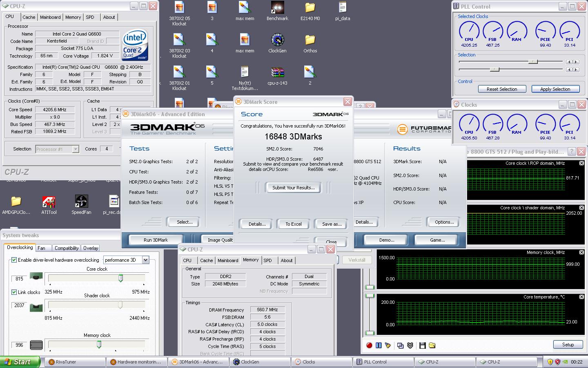Start recording in the hardware monitor toolbar

[x=369, y=346]
